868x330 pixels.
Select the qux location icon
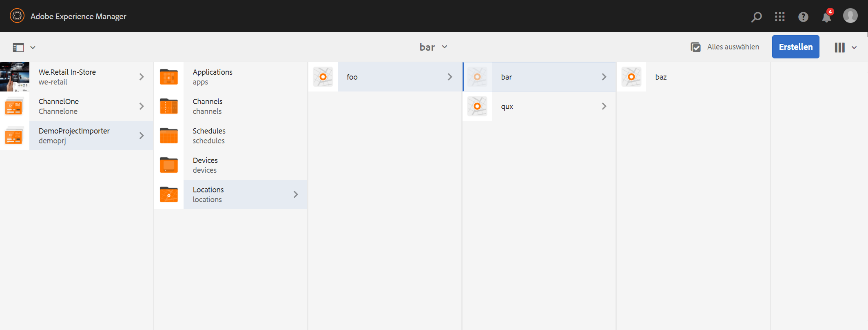click(x=477, y=106)
